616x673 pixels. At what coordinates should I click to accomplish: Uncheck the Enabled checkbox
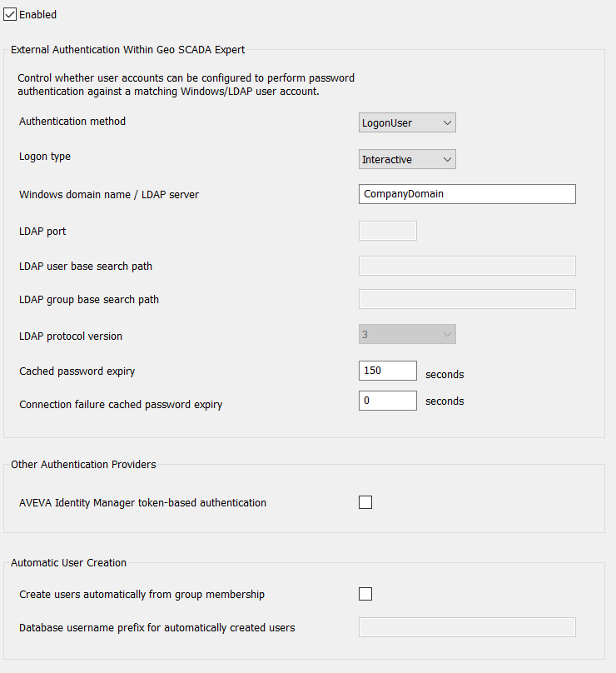pos(10,14)
